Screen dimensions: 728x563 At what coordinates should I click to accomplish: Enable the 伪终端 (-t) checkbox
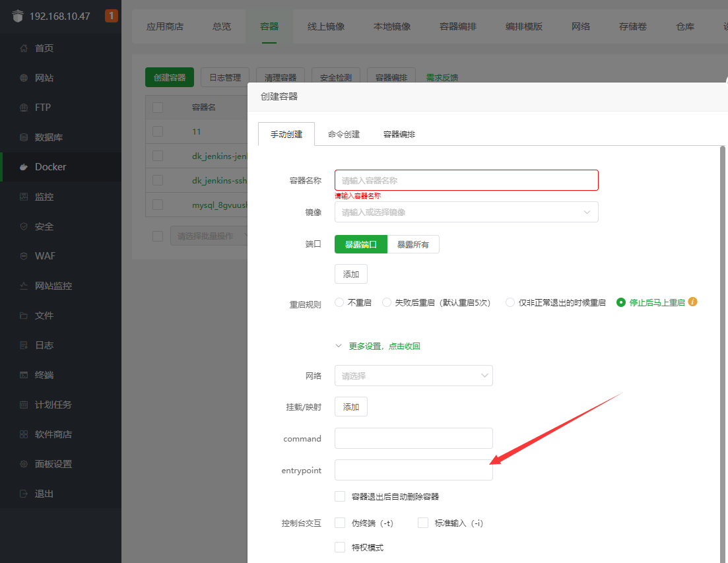click(x=340, y=523)
